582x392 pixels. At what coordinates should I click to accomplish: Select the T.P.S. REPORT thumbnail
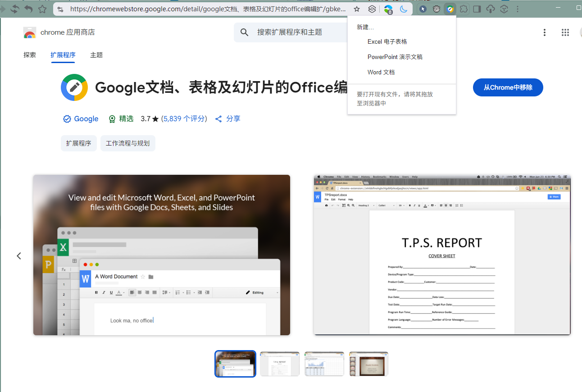pyautogui.click(x=280, y=364)
